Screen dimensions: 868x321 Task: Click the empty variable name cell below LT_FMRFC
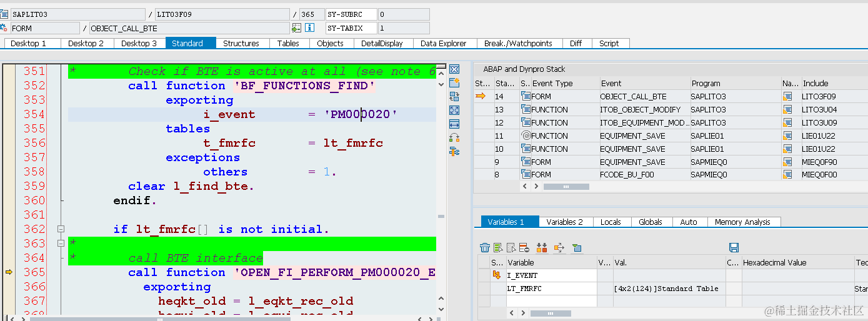tap(551, 301)
